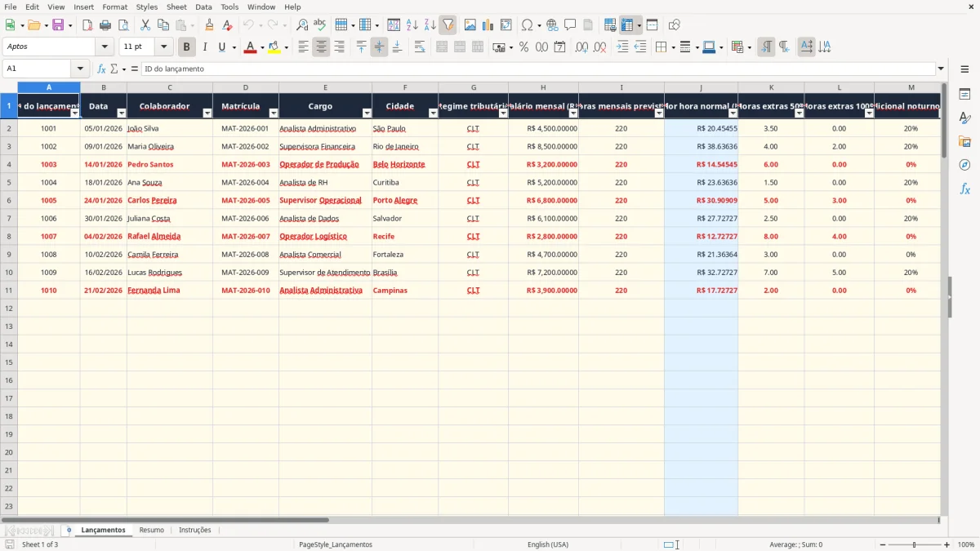The image size is (980, 551).
Task: Increase the cell indent
Action: coord(622,47)
